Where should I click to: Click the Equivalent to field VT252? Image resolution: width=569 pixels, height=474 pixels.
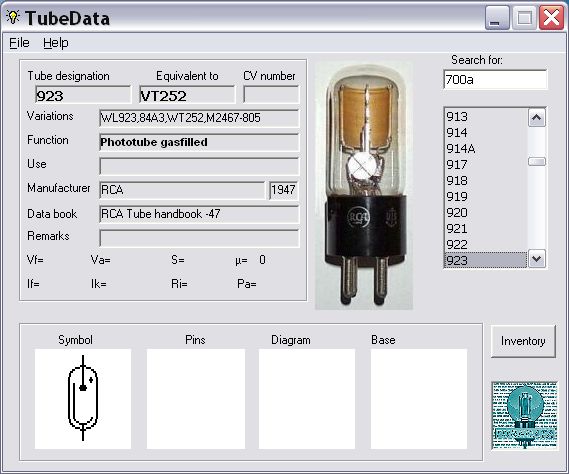(x=187, y=95)
